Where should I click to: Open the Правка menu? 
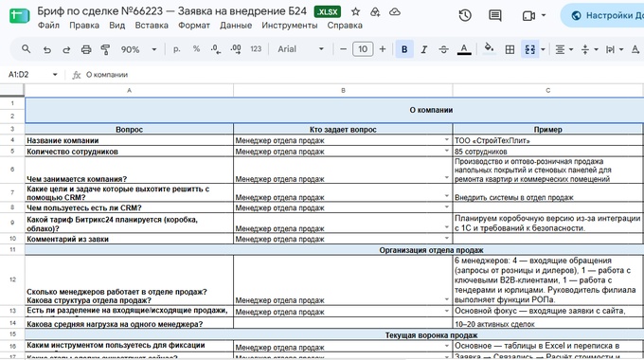point(84,26)
